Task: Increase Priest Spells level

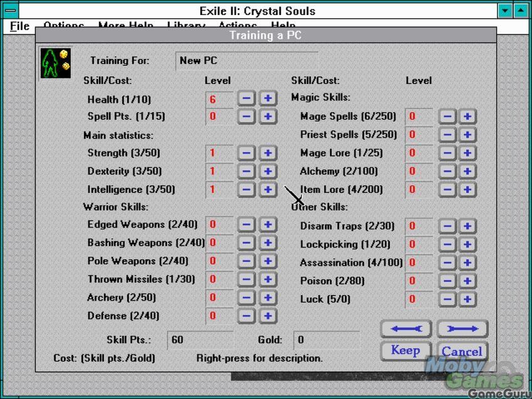Action: click(467, 135)
